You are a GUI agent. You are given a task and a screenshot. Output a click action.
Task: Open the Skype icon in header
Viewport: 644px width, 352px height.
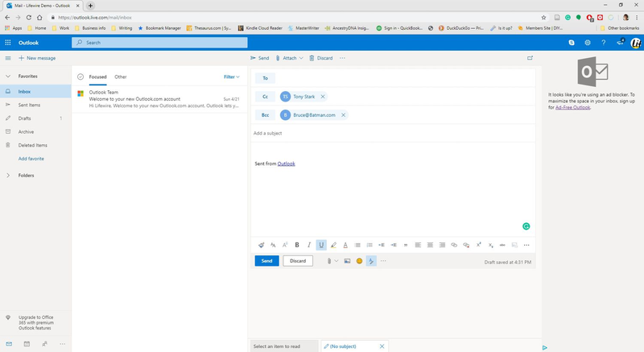tap(572, 43)
